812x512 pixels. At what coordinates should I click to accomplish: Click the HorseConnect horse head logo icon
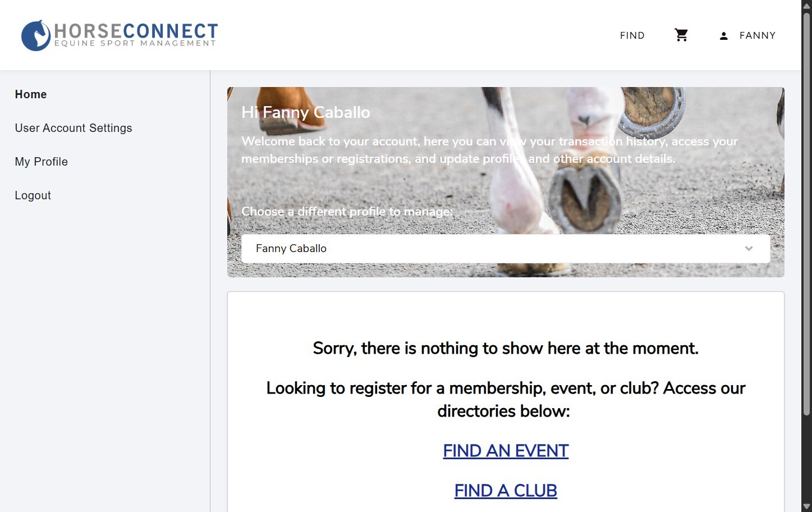tap(36, 35)
